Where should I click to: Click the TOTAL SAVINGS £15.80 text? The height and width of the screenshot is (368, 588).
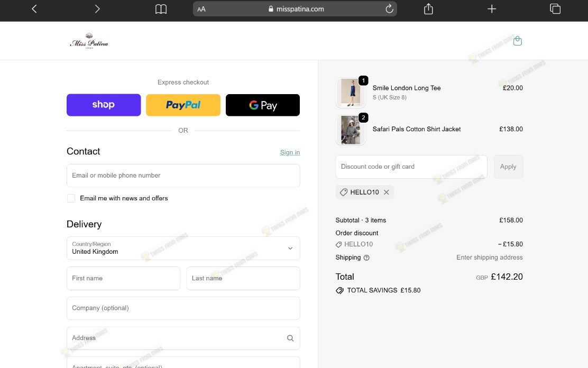(383, 290)
